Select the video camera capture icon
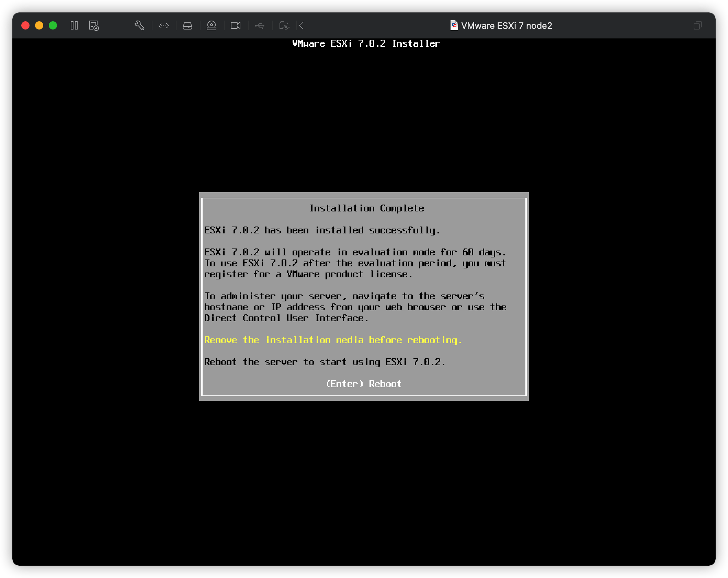Image resolution: width=728 pixels, height=578 pixels. pos(236,25)
